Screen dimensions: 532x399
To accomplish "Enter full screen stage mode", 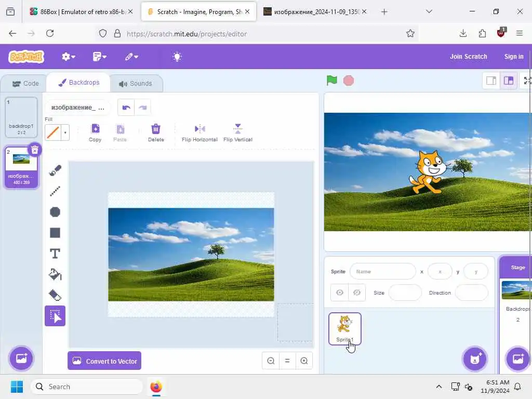I will [527, 81].
